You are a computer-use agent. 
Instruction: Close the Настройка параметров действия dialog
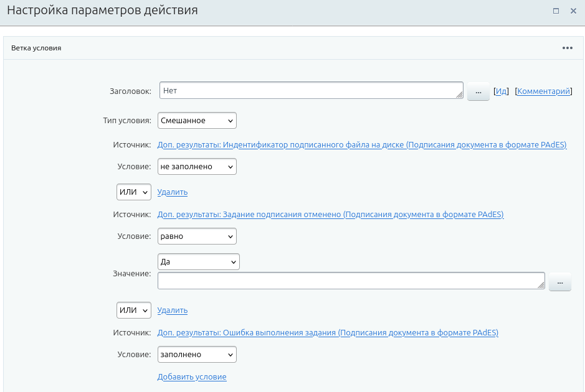tap(573, 11)
